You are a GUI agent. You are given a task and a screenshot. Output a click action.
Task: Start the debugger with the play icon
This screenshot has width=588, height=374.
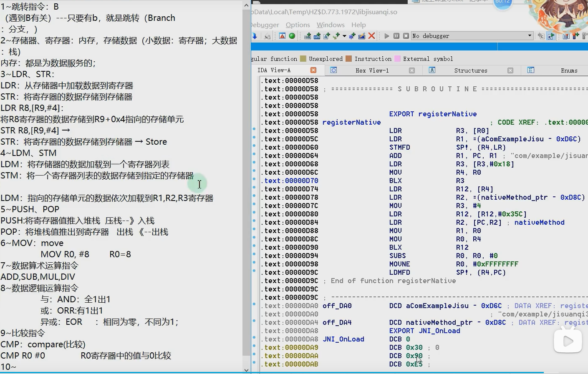coord(387,36)
